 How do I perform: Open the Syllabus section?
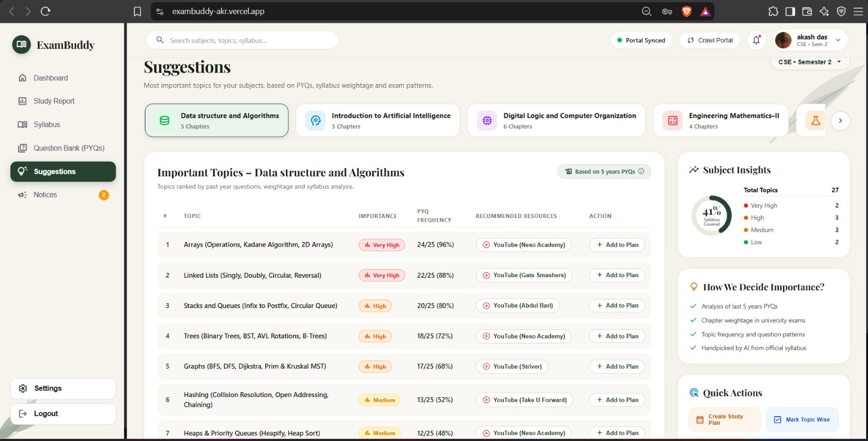63,125
